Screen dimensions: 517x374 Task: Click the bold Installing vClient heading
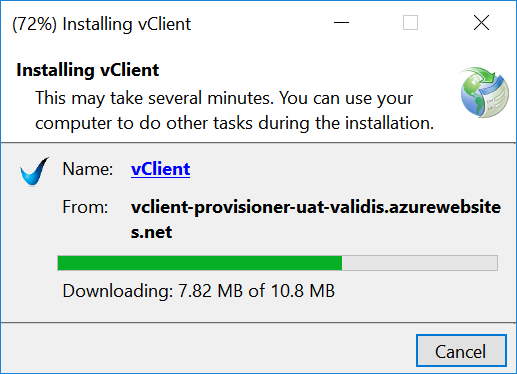pyautogui.click(x=88, y=70)
